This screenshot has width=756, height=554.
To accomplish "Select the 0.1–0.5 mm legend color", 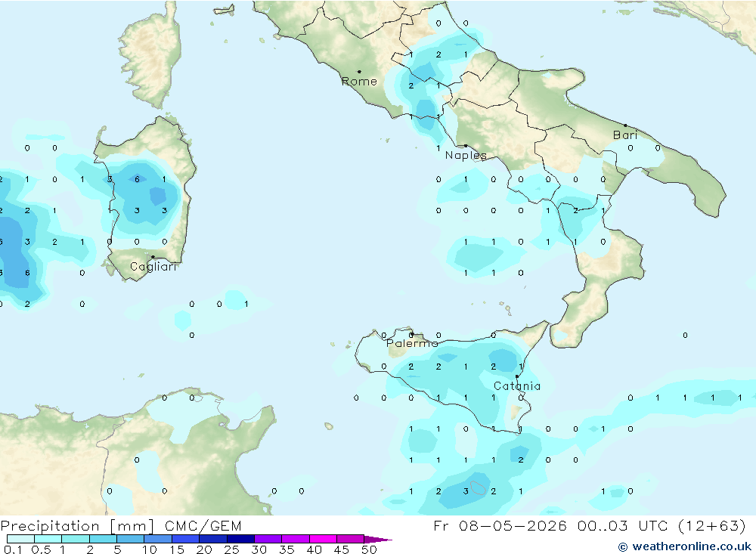I will pos(20,539).
